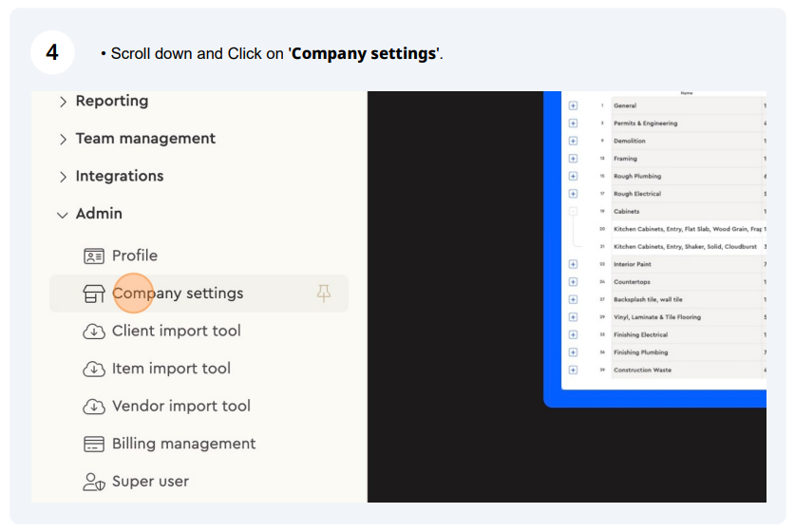Click the Super user shield person icon
This screenshot has width=795, height=532.
click(94, 482)
